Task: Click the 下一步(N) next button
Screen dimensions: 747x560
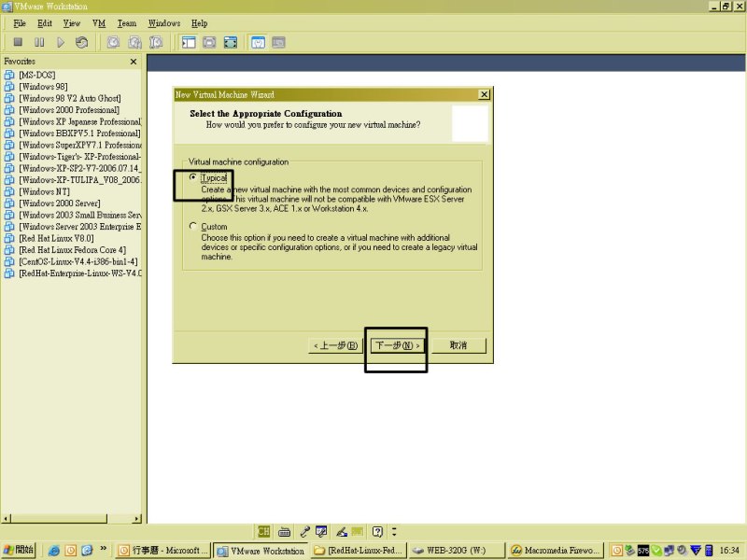Action: (x=397, y=345)
